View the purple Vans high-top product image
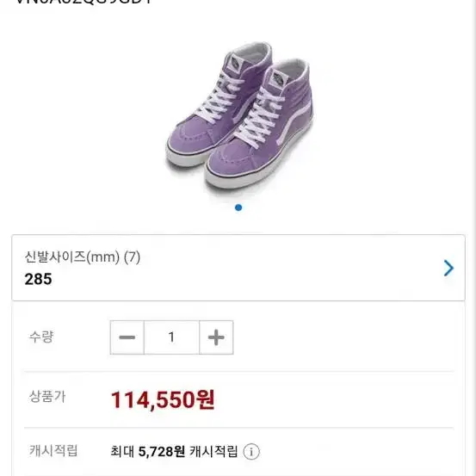 point(238,115)
